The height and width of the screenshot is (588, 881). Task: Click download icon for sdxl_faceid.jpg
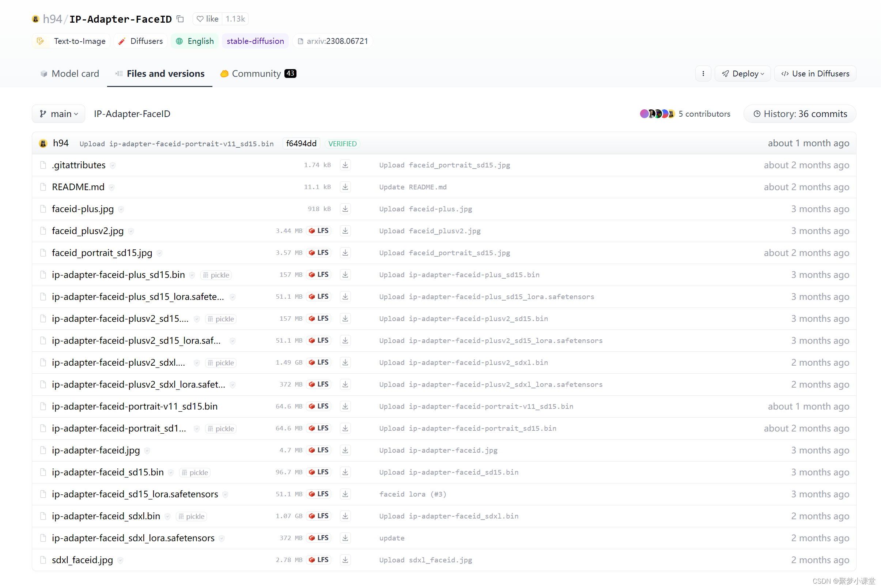tap(345, 560)
